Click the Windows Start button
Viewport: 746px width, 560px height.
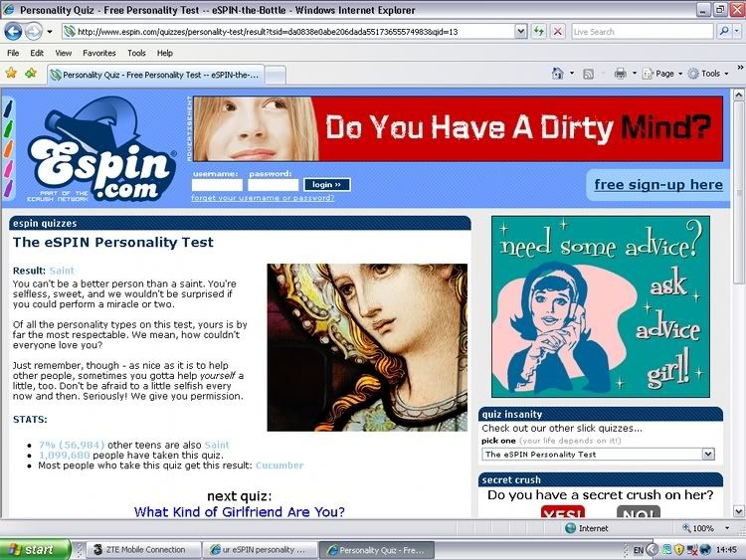35,549
